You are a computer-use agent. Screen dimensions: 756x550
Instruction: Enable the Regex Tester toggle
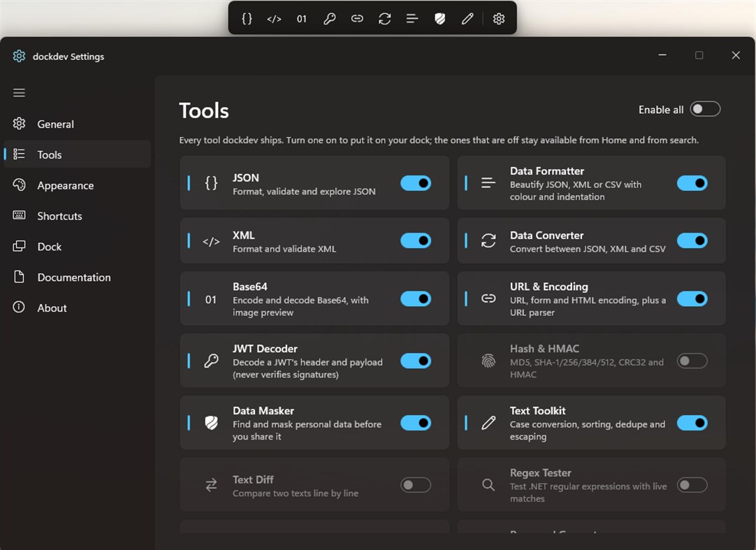click(x=692, y=485)
